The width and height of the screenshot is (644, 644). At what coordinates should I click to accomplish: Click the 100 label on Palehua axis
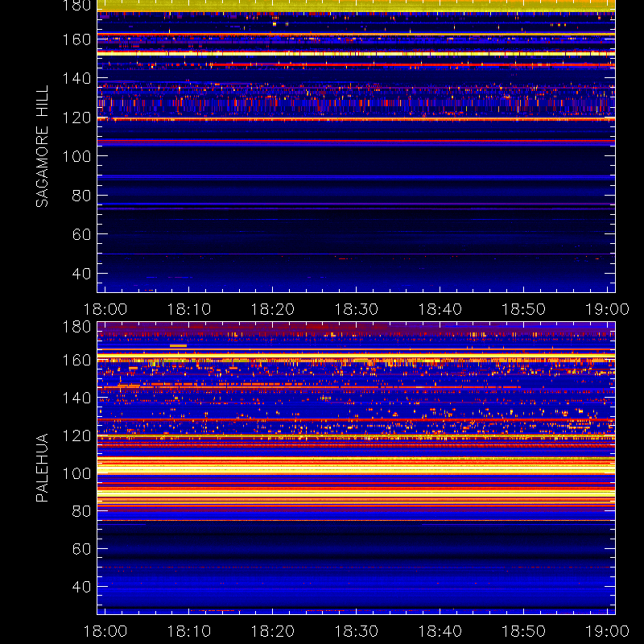click(x=76, y=473)
